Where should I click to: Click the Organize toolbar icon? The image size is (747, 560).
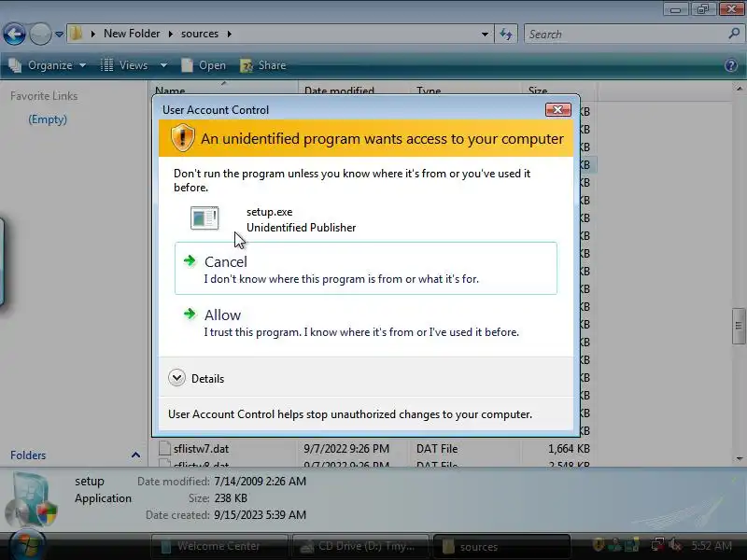(15, 65)
